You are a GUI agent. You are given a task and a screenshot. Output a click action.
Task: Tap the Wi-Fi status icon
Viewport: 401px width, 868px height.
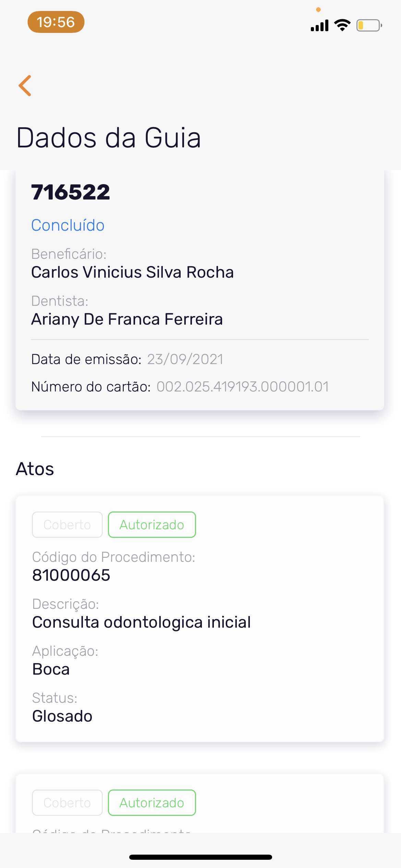pyautogui.click(x=342, y=25)
